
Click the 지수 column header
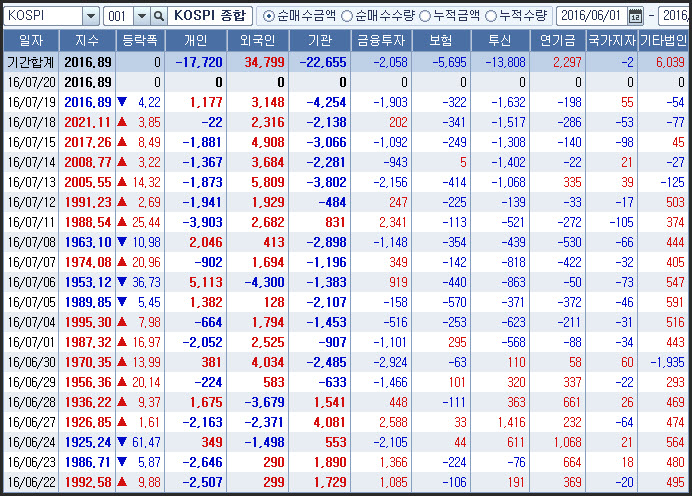(x=87, y=41)
